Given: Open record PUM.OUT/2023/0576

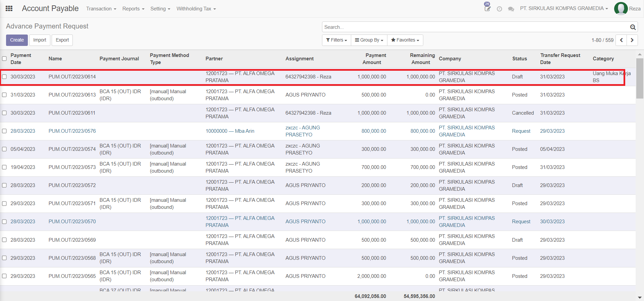Looking at the screenshot, I should click(72, 131).
